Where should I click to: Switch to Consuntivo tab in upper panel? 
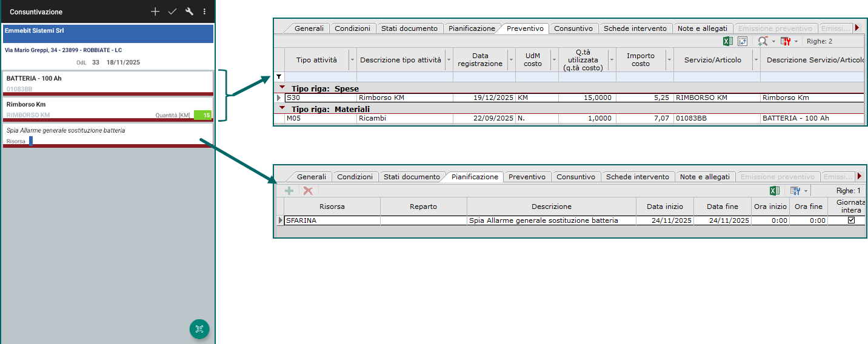[573, 28]
